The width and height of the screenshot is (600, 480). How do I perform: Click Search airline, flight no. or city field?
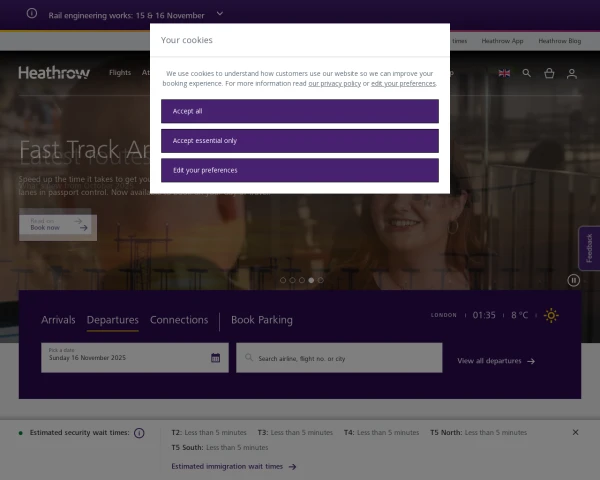click(x=339, y=358)
